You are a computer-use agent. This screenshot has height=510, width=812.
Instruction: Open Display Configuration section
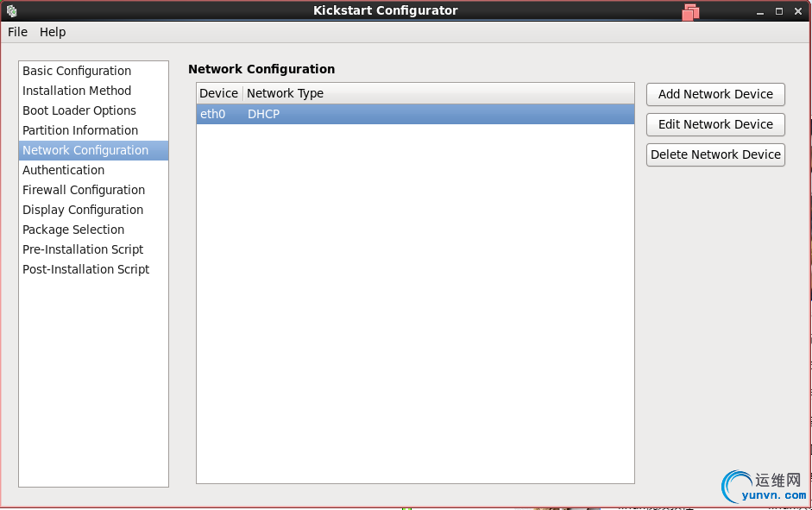93,210
